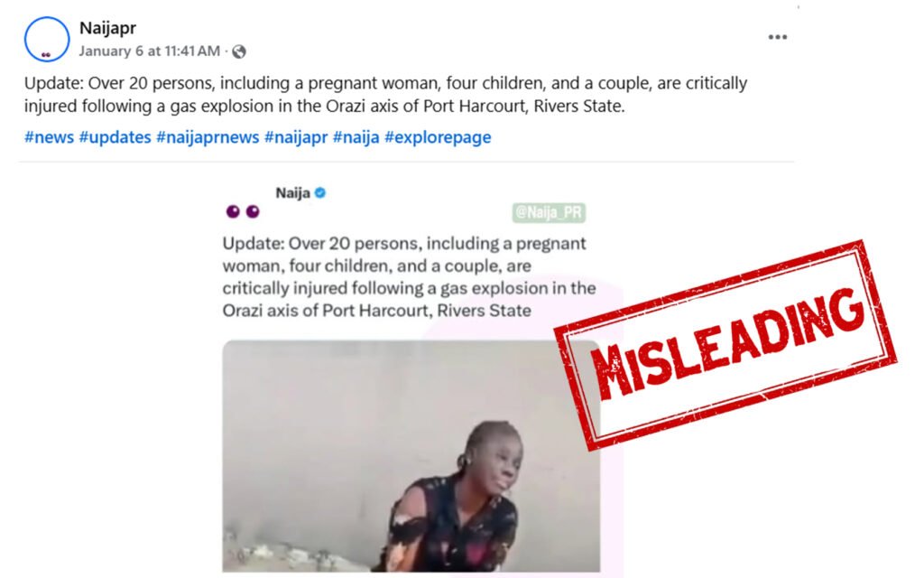The image size is (924, 578).
Task: Click the Naija name in embedded tweet
Action: [293, 193]
